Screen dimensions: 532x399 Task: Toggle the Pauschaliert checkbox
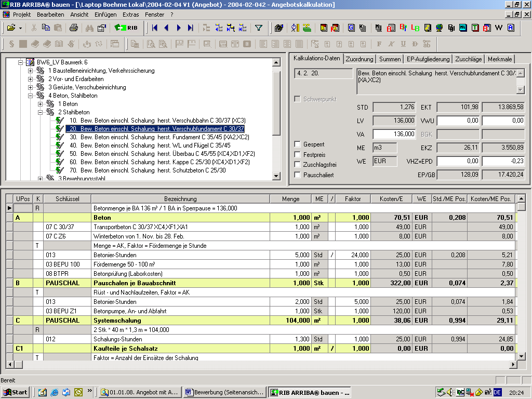tap(297, 175)
